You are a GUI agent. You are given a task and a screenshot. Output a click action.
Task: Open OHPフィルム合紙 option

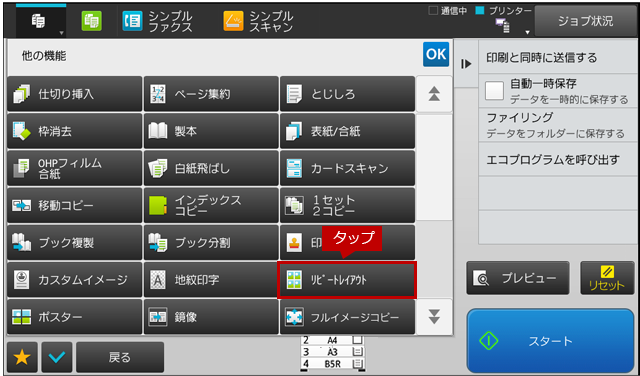[x=75, y=168]
